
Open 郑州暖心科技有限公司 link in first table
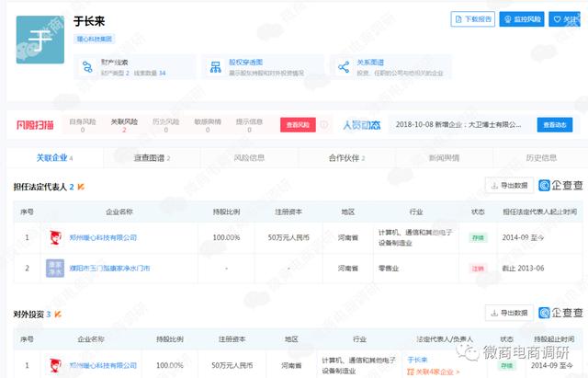point(103,237)
